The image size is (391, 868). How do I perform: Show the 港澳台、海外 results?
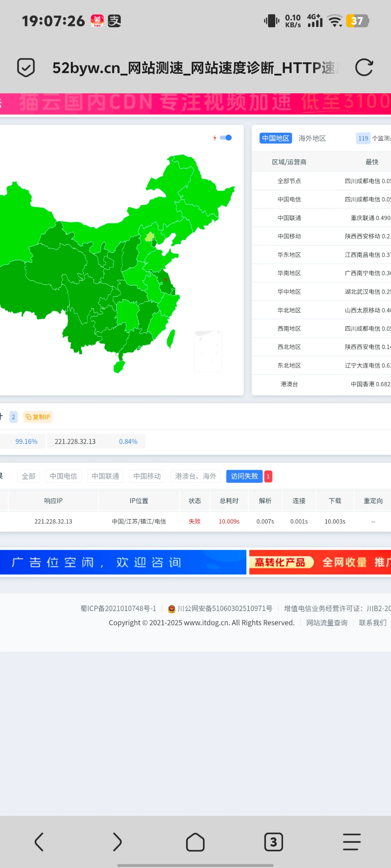[x=195, y=476]
